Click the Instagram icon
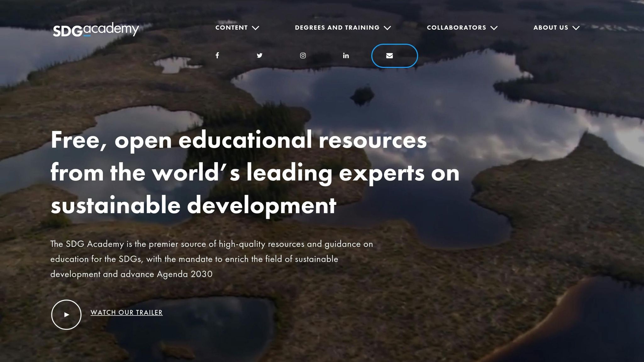The width and height of the screenshot is (644, 362). pyautogui.click(x=303, y=56)
